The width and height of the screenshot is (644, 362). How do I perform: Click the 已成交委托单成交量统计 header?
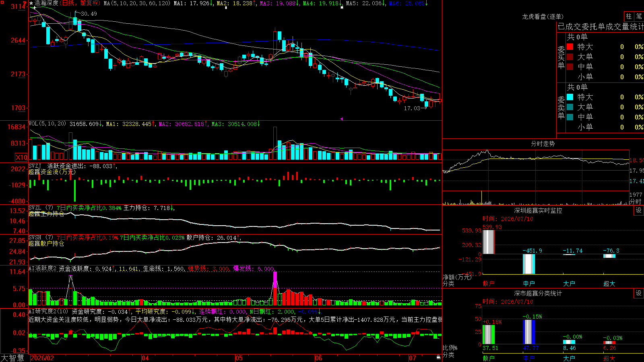coord(601,27)
